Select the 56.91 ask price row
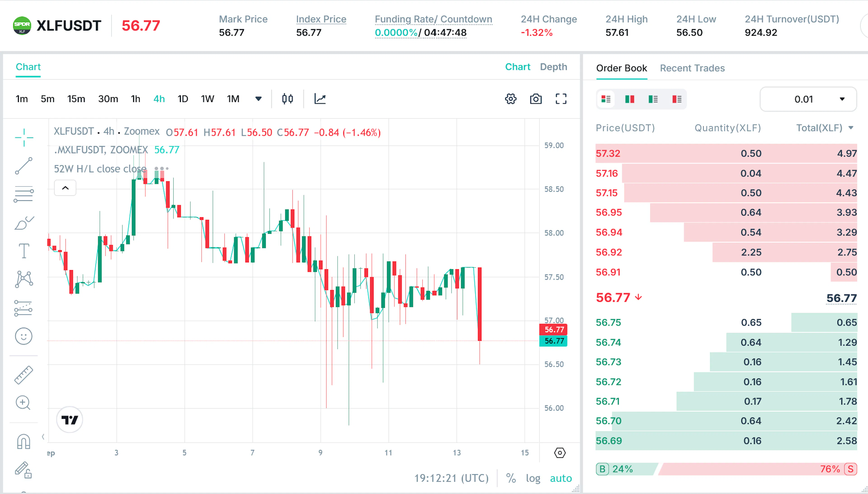 click(726, 272)
